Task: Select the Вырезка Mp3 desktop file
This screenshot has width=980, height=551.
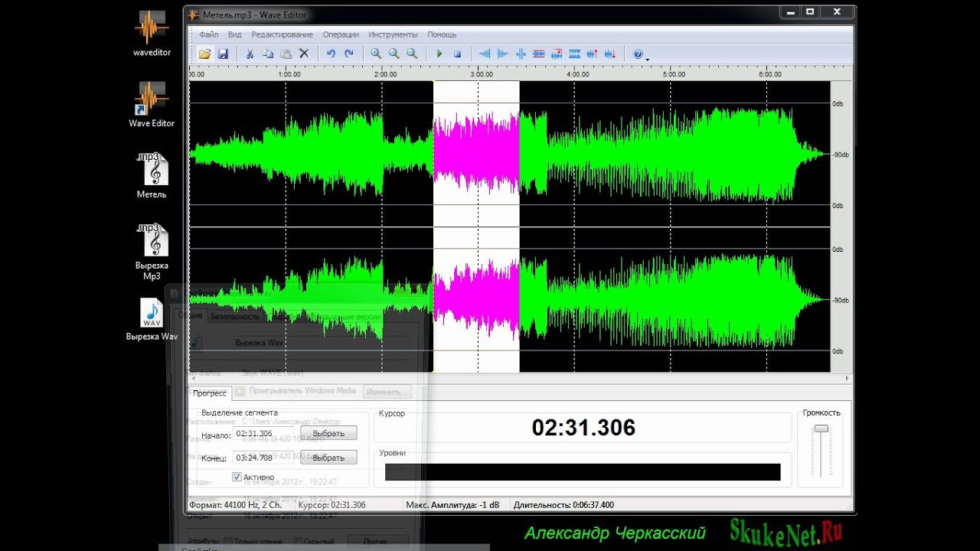Action: pos(152,252)
